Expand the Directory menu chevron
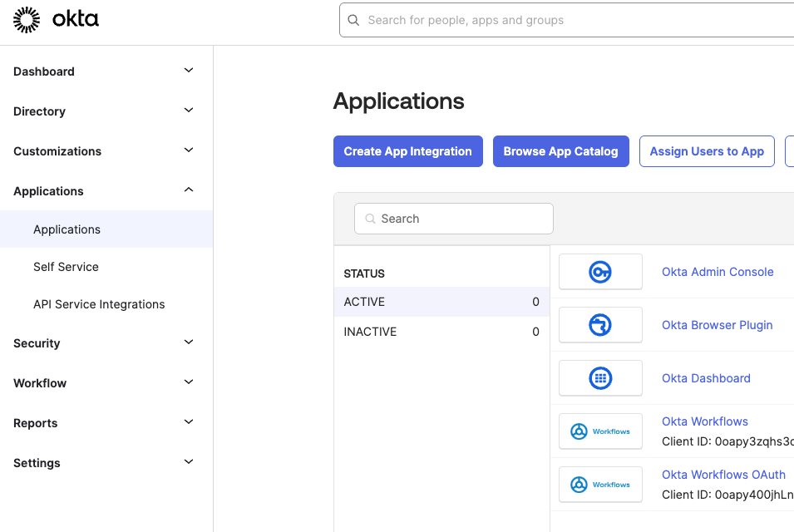Image resolution: width=794 pixels, height=532 pixels. coord(189,111)
